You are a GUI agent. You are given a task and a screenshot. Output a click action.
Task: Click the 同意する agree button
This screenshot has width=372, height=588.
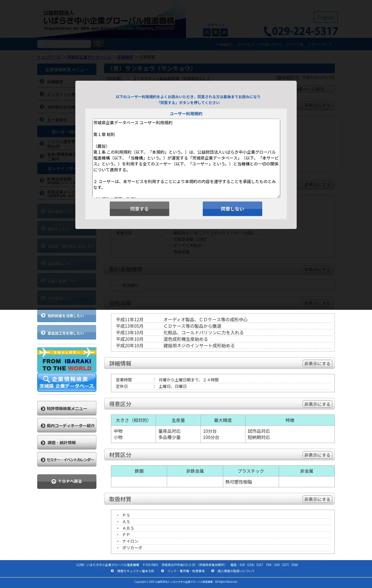tap(139, 209)
